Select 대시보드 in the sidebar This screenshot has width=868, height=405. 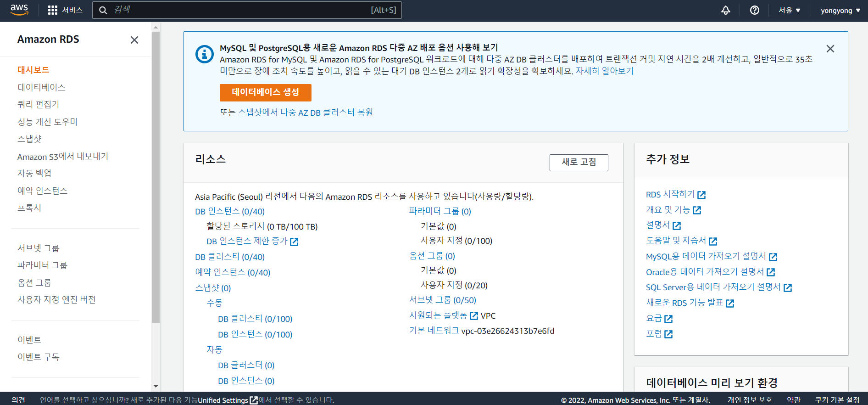tap(33, 70)
